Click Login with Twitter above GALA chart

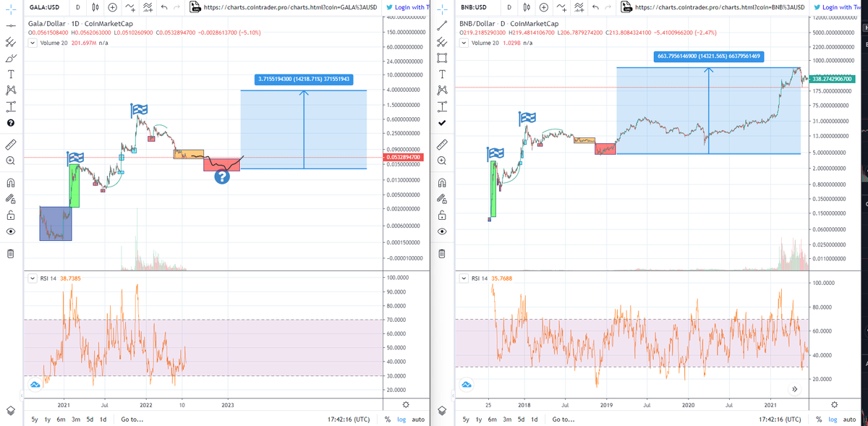point(407,7)
